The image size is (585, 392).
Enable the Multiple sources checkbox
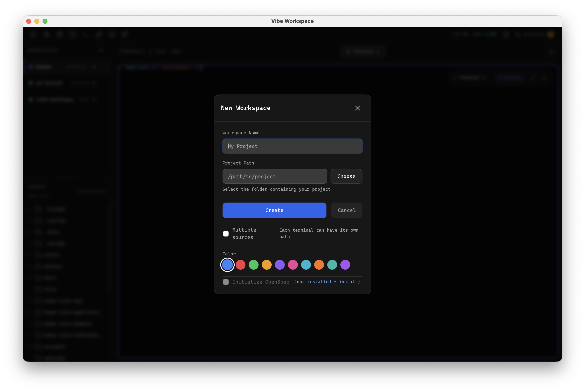[x=226, y=233]
